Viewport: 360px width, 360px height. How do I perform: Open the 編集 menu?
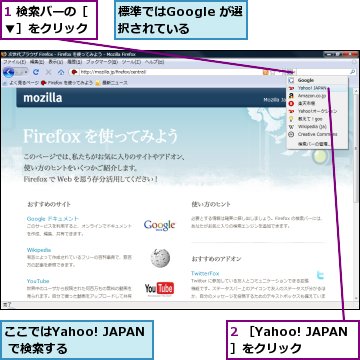[x=37, y=62]
